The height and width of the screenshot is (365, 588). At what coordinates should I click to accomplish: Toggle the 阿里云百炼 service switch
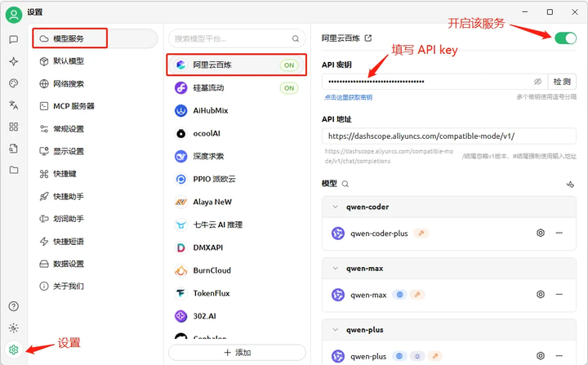565,38
